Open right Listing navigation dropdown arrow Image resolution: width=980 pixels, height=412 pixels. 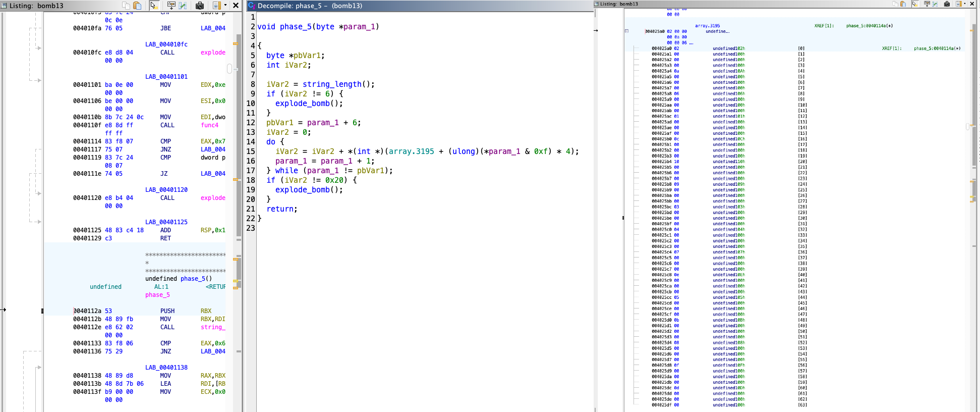point(965,4)
